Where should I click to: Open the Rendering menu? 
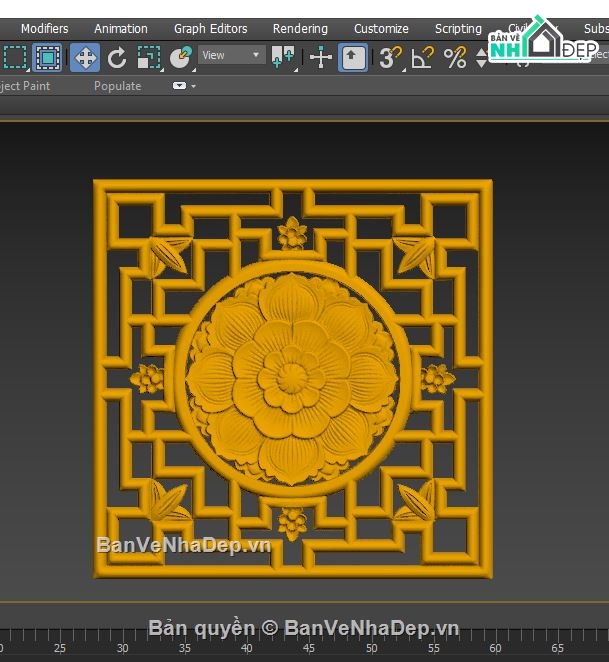pos(300,29)
